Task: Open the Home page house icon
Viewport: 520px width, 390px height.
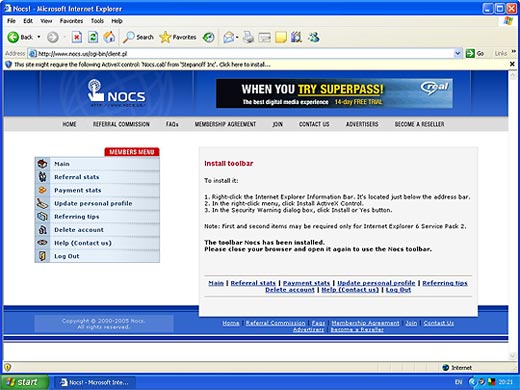Action: pos(109,37)
